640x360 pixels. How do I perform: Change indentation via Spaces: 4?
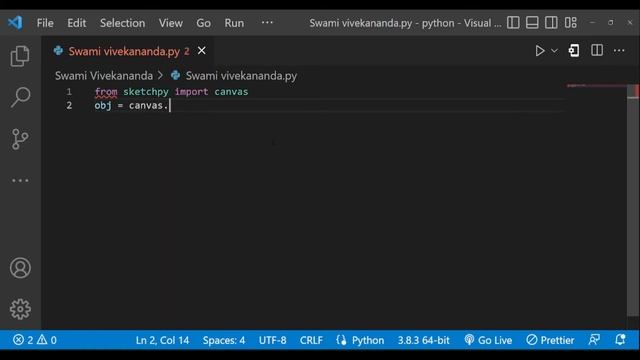click(224, 340)
